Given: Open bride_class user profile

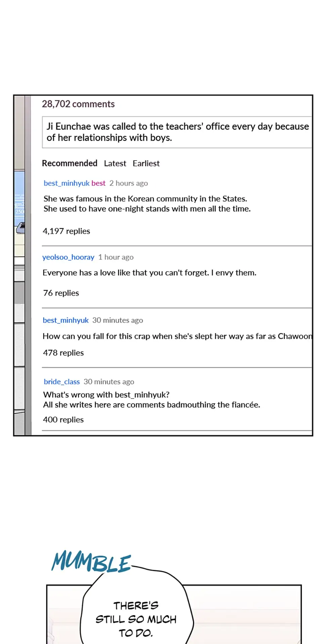Looking at the screenshot, I should [62, 382].
